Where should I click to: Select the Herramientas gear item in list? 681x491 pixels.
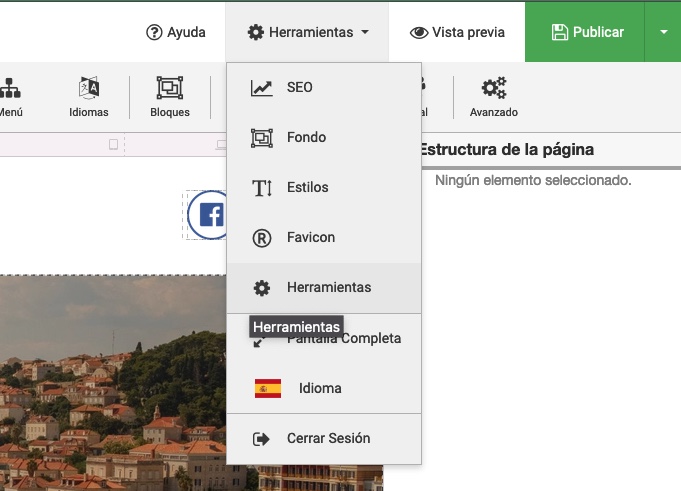tap(328, 288)
